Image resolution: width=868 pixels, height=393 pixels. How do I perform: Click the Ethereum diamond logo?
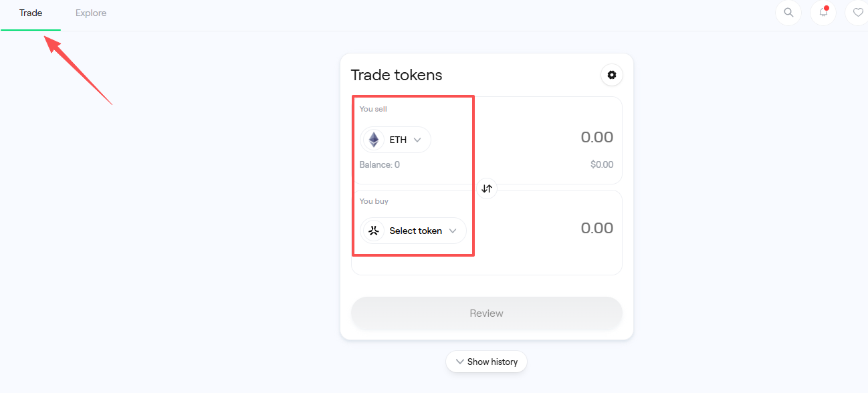pos(374,140)
